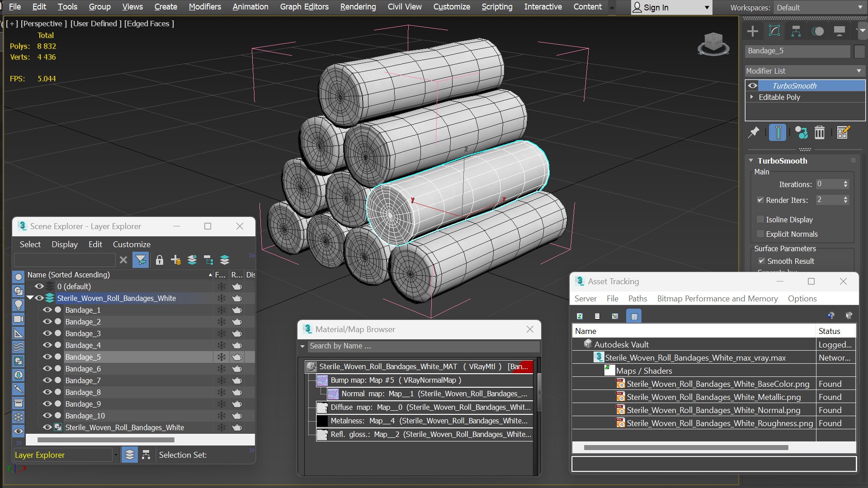Screen dimensions: 868x488
Task: Open the Modifiers menu
Action: coord(205,7)
